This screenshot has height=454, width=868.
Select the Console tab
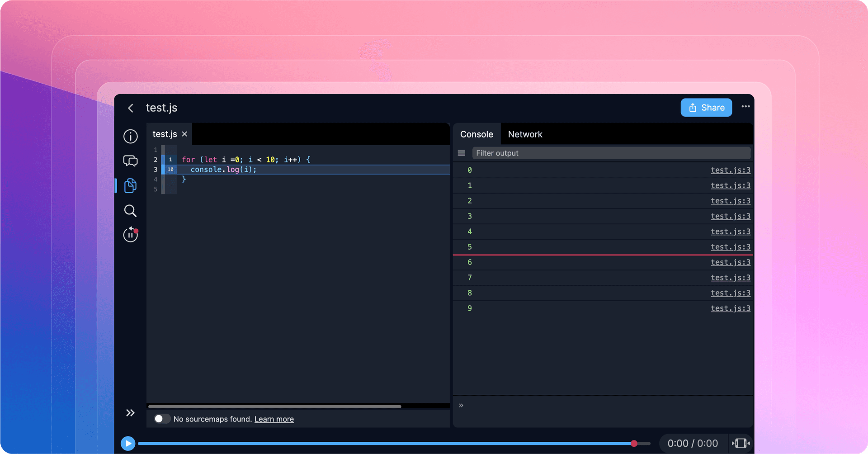[x=476, y=134]
